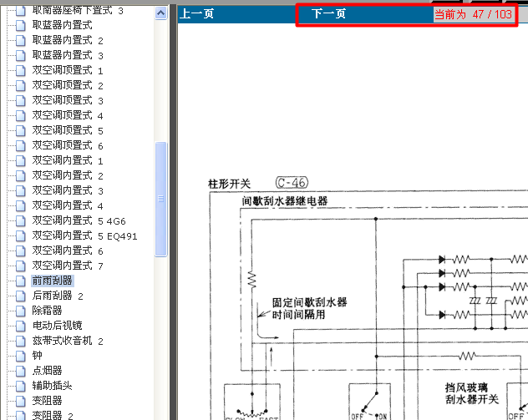Go to next page via 下一页
Image resolution: width=528 pixels, height=420 pixels.
pos(328,14)
